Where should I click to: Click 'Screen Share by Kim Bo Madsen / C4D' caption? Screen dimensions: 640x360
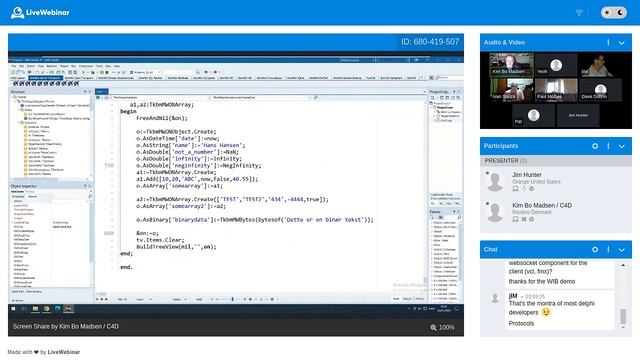[x=66, y=327]
